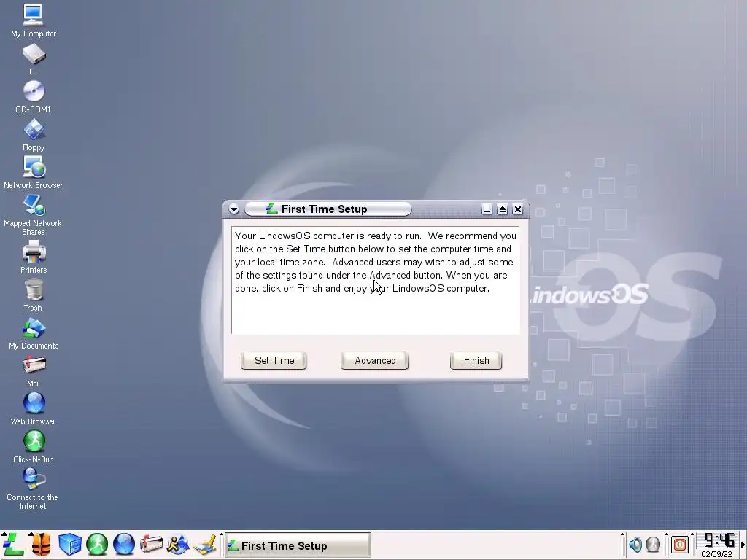Click the First Time Setup title bar

[328, 209]
